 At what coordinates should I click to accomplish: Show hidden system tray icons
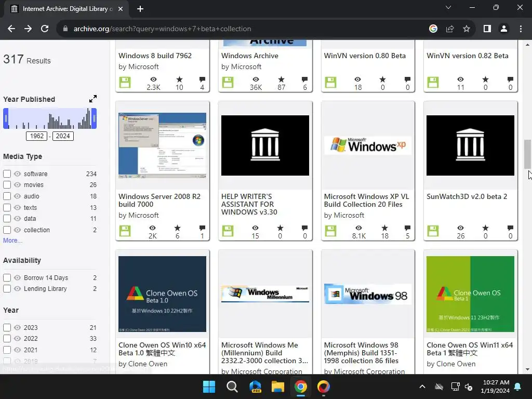[x=422, y=387]
